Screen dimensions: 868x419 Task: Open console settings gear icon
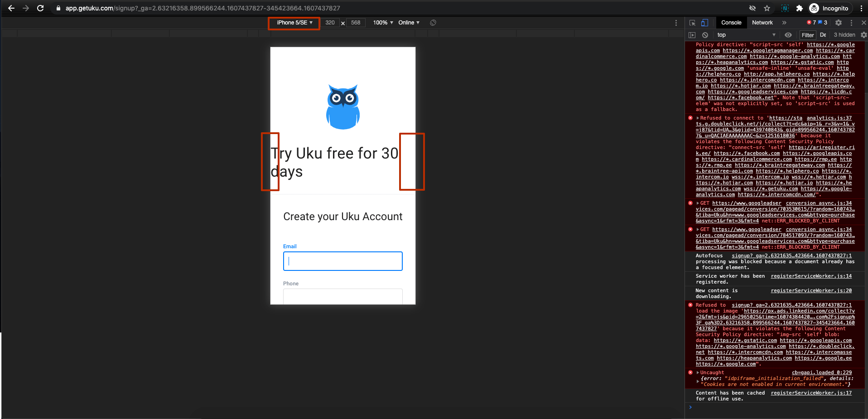863,35
